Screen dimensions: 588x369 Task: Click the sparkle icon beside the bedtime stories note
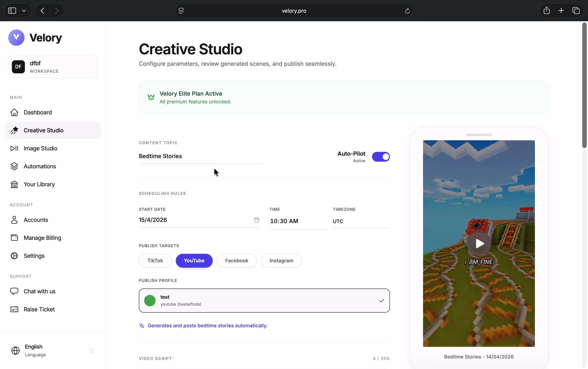(142, 325)
